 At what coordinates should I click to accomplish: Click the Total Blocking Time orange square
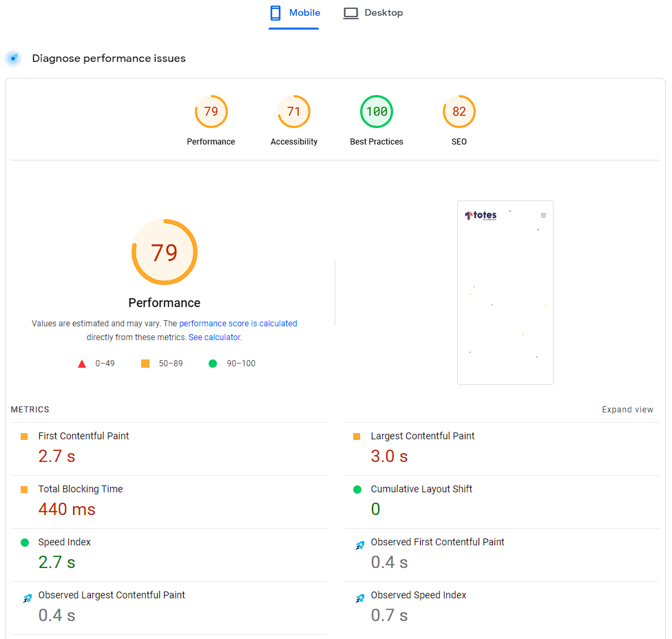coord(24,490)
